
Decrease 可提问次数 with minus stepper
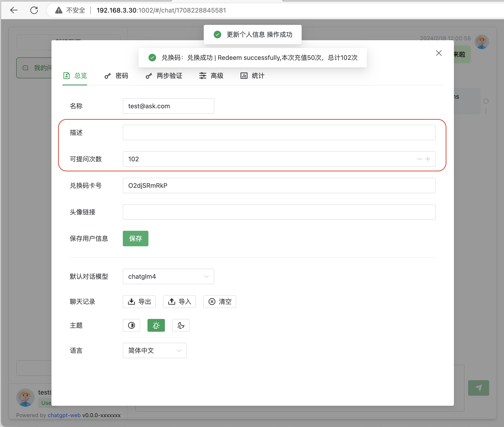(x=419, y=159)
